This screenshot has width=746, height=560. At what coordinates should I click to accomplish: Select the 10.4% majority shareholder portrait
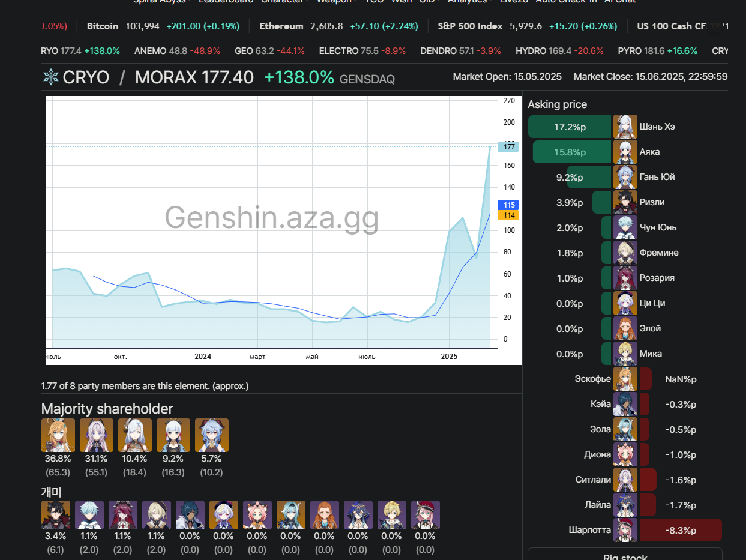[135, 435]
